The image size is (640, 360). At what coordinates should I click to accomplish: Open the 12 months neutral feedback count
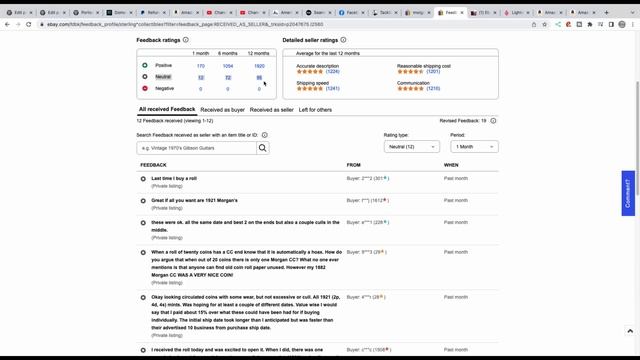tap(259, 77)
